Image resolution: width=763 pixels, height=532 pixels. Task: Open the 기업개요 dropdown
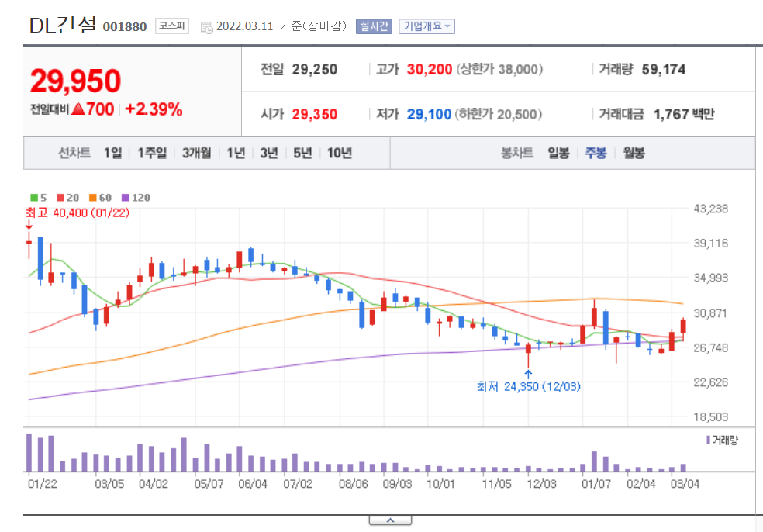[x=426, y=26]
